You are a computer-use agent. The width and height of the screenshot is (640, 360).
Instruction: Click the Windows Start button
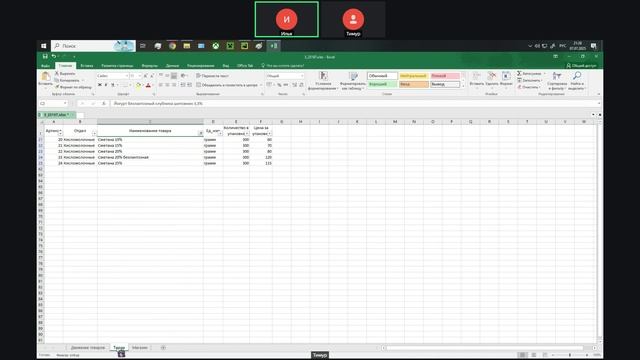[44, 46]
